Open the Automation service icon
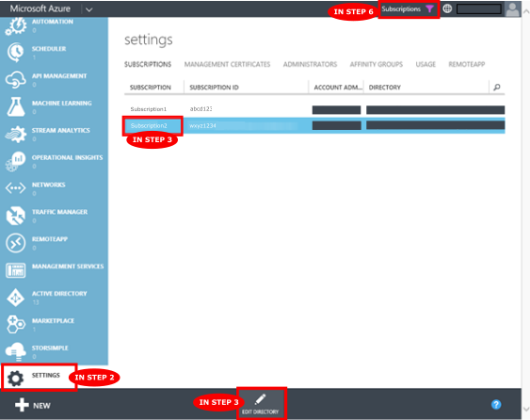This screenshot has width=530, height=420. [x=16, y=25]
